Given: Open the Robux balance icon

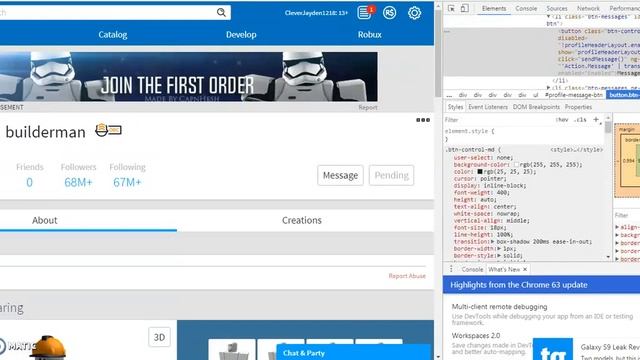Looking at the screenshot, I should [389, 13].
